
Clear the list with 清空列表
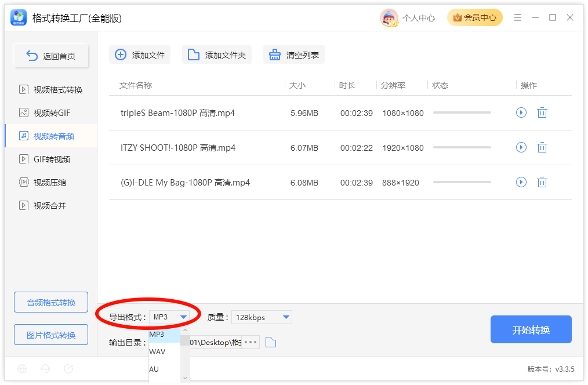[293, 55]
